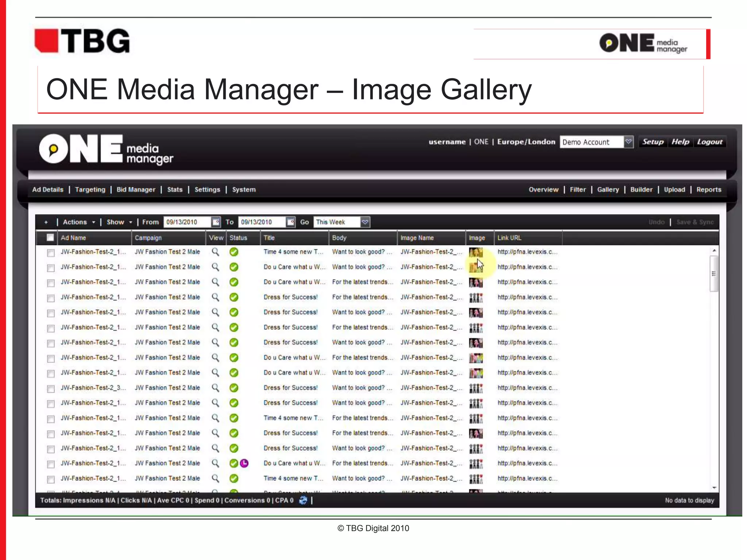
Task: Open the To date calendar picker icon
Action: [291, 222]
